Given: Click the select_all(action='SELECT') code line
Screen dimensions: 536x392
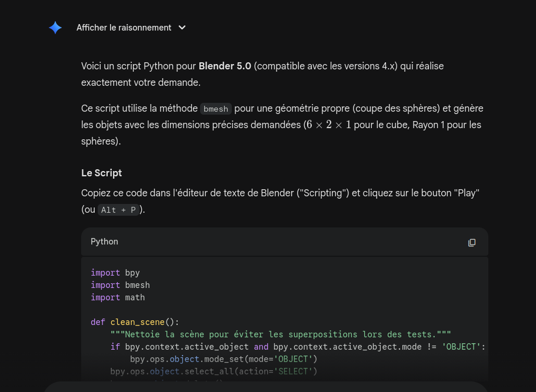Looking at the screenshot, I should (x=213, y=371).
